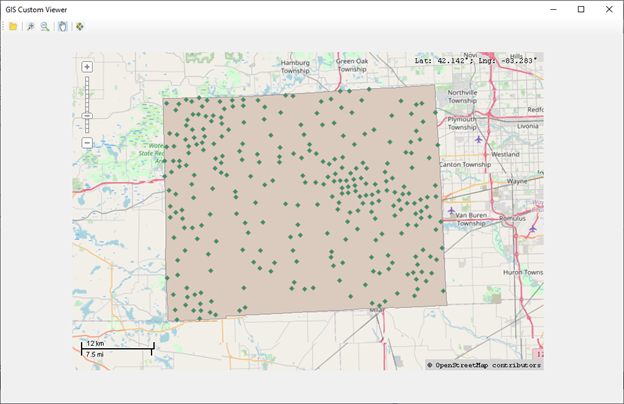The image size is (624, 404).
Task: Toggle the pan hand tool
Action: point(62,27)
